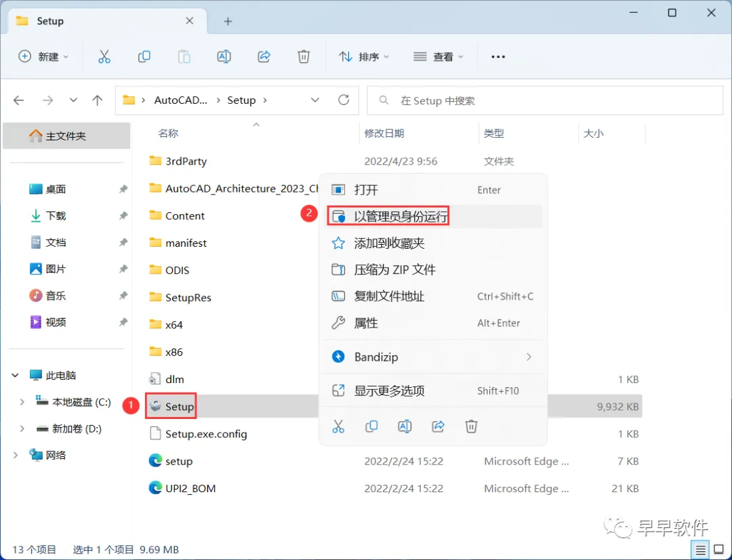Switch to details view in the status bar

click(700, 550)
